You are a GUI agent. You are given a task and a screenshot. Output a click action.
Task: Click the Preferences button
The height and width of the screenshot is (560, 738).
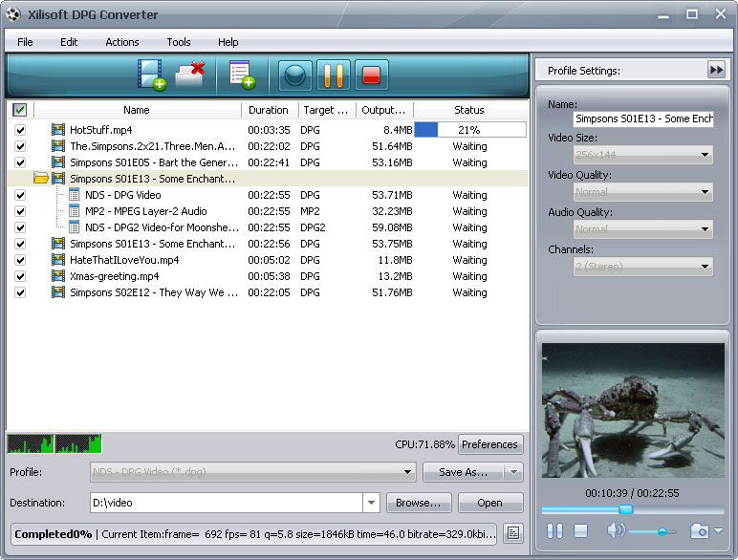[489, 444]
